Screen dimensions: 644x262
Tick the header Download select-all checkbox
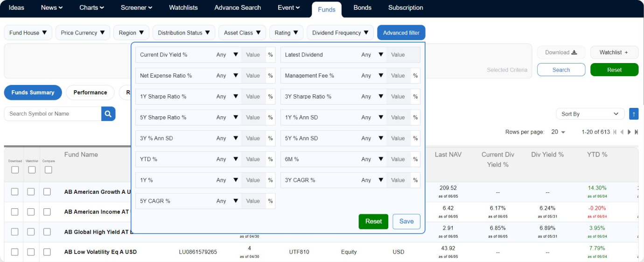click(15, 170)
